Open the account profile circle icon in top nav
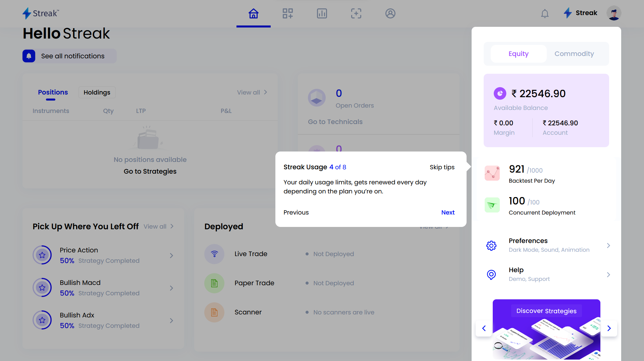Image resolution: width=644 pixels, height=361 pixels. coord(390,13)
